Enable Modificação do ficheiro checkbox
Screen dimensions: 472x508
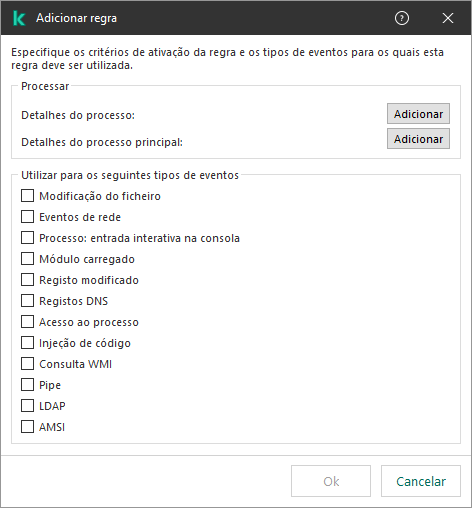27,196
